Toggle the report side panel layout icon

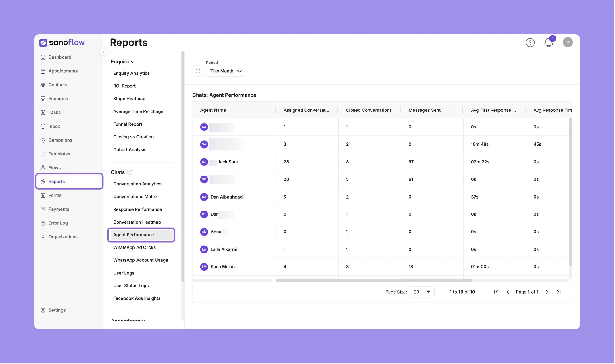coord(198,71)
